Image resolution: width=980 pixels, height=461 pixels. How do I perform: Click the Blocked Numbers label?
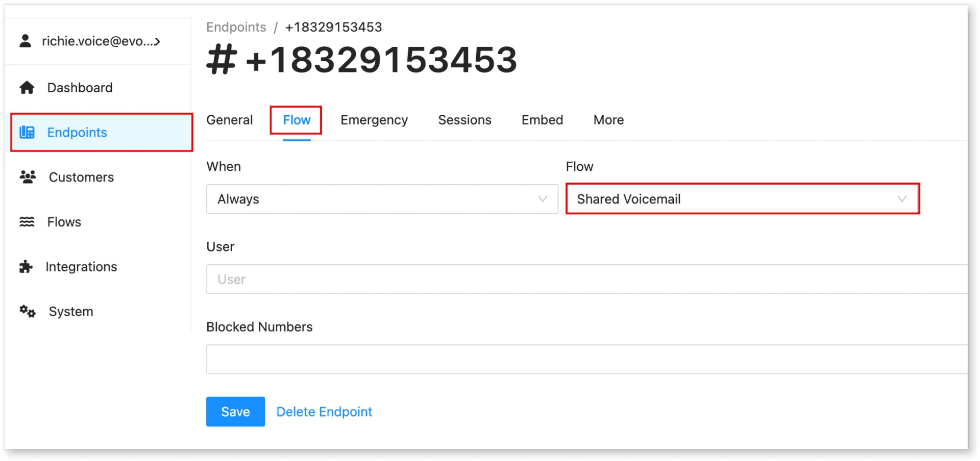coord(259,327)
